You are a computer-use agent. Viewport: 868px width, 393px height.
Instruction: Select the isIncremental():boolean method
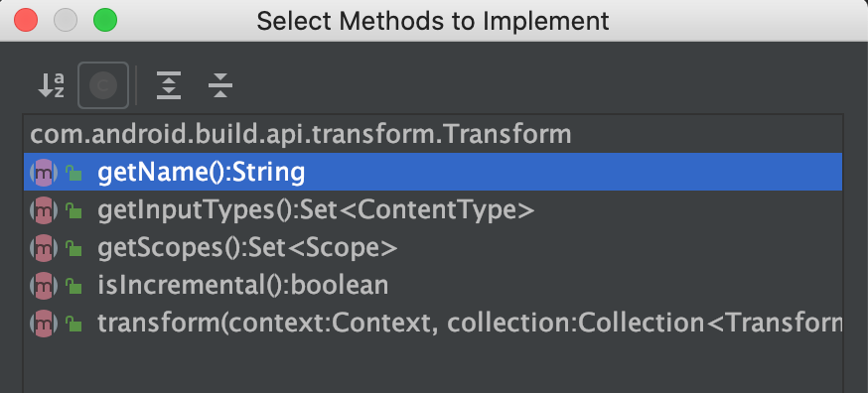[x=433, y=286]
